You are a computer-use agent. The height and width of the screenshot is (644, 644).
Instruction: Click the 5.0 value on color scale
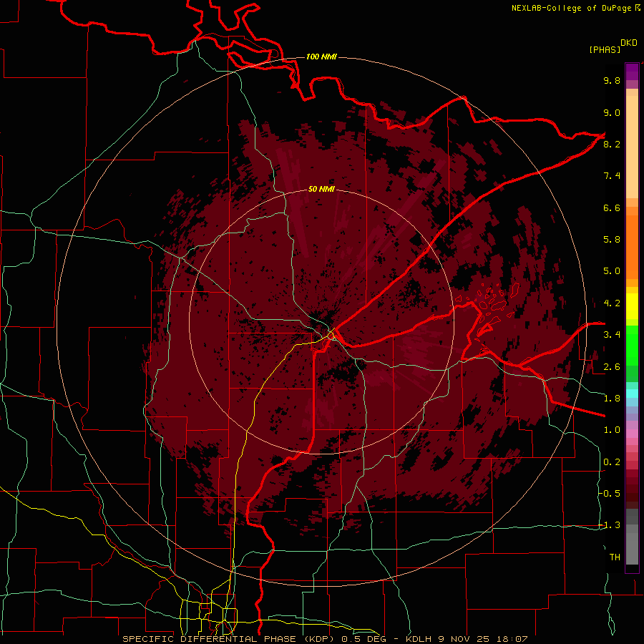point(612,271)
